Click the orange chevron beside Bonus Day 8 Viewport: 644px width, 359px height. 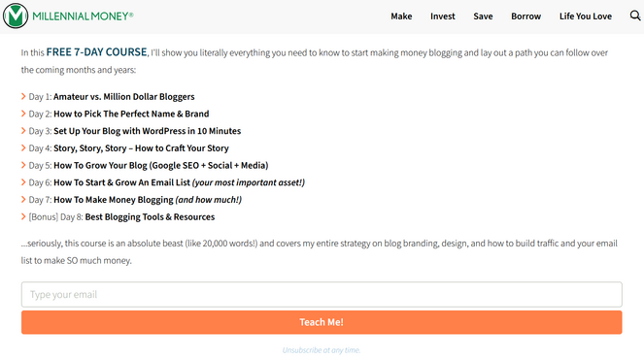coord(23,216)
